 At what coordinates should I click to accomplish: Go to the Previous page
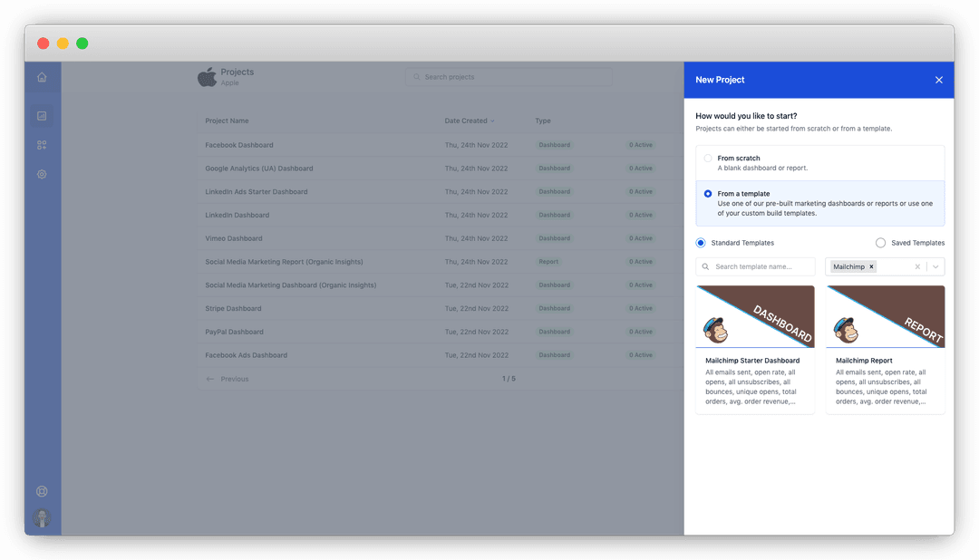click(x=234, y=379)
